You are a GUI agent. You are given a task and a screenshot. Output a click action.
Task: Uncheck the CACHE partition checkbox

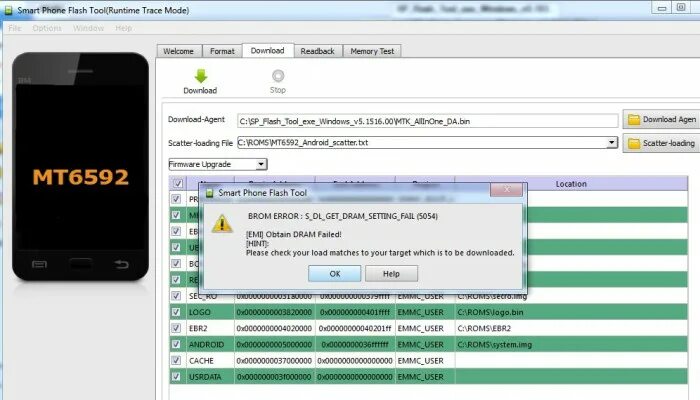coord(176,360)
